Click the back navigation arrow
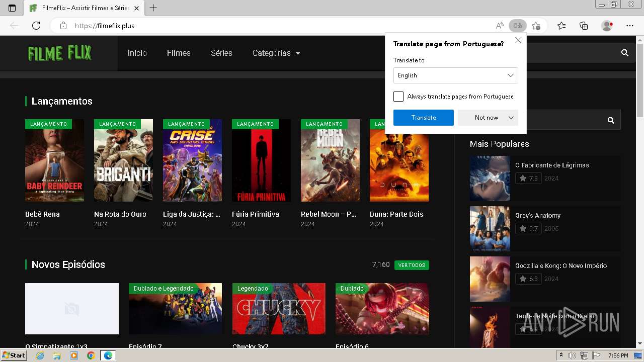Screen dimensions: 644x362 click(14, 26)
